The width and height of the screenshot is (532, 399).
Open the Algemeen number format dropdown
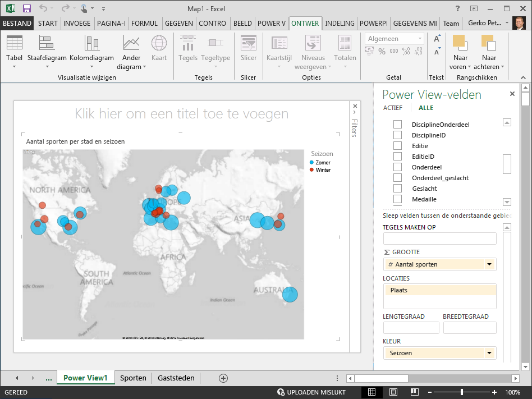[x=420, y=38]
